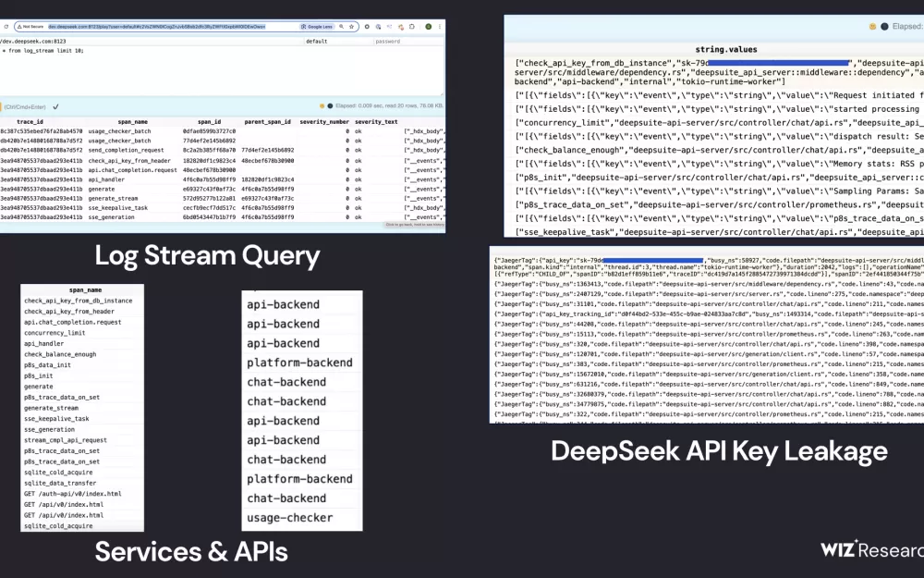The image size is (924, 578).
Task: Click the JaegerTag row containing api_key_tracking_id
Action: coord(709,314)
